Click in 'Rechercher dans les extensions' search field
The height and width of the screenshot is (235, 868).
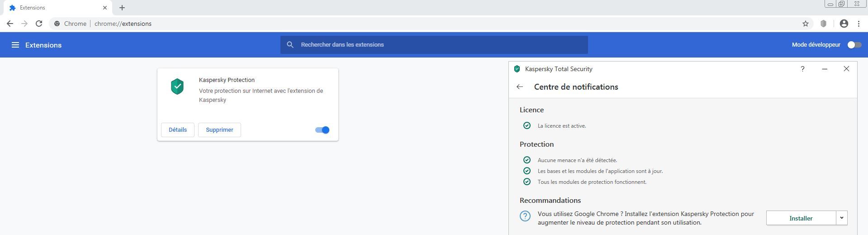tap(434, 45)
